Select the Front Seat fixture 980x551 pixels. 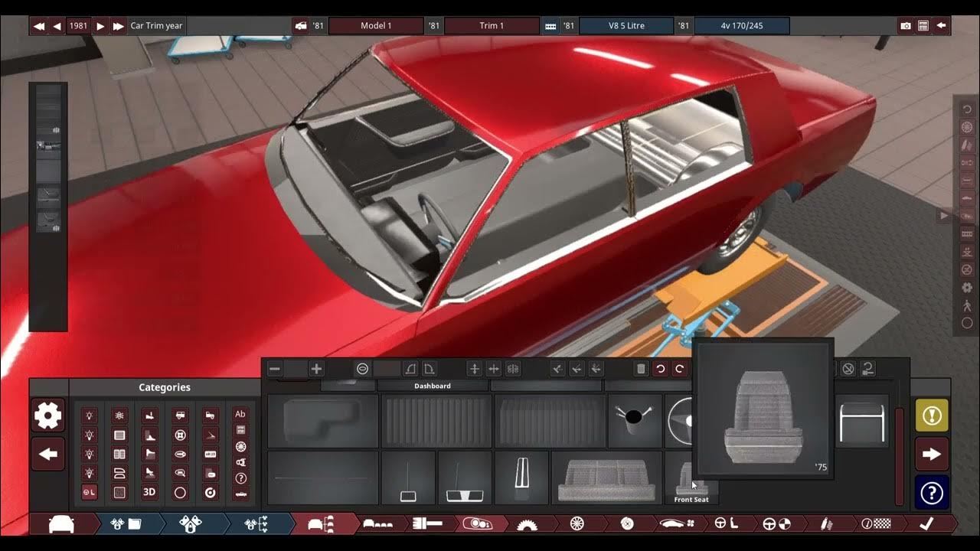(x=691, y=478)
